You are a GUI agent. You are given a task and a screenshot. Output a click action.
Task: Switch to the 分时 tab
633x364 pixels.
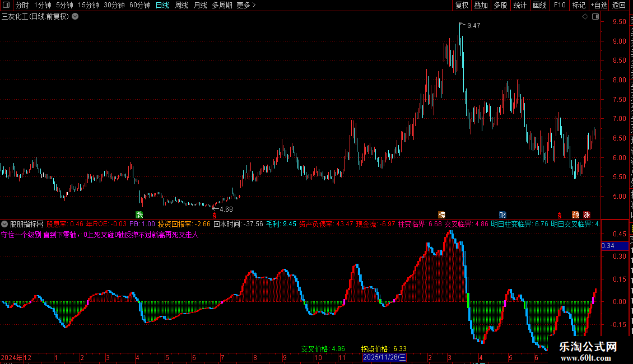(22, 5)
